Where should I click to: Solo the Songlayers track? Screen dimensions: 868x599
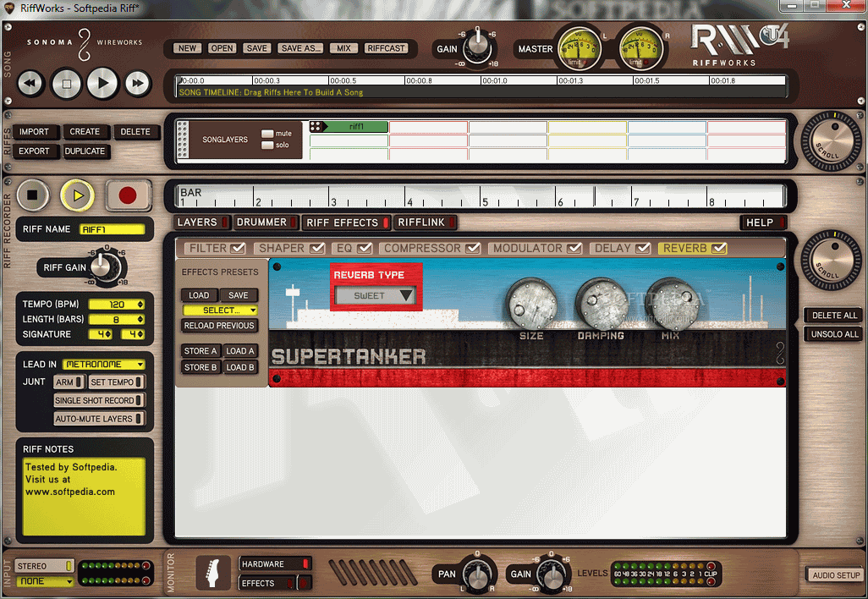click(x=267, y=145)
